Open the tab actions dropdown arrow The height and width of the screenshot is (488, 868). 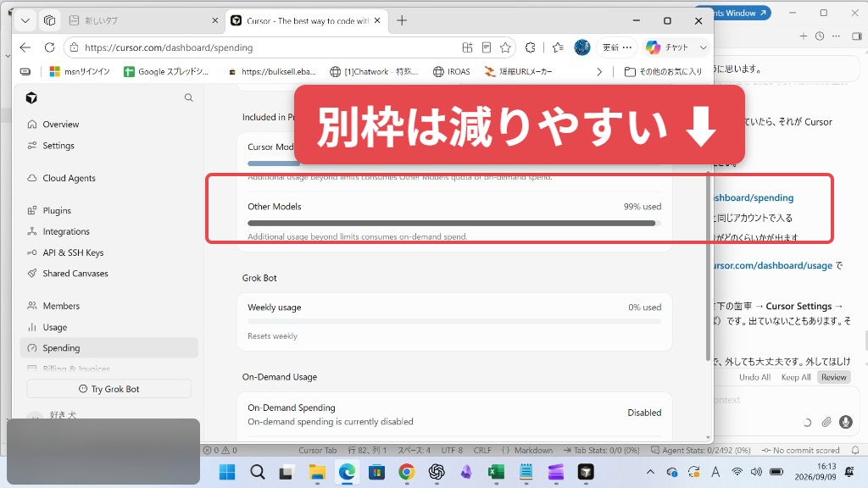[25, 20]
